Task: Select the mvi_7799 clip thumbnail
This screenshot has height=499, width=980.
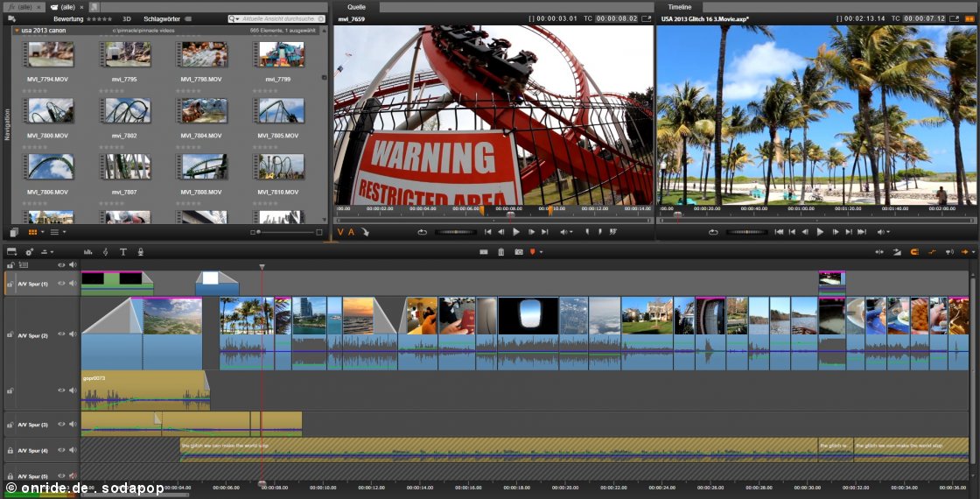Action: coord(281,54)
